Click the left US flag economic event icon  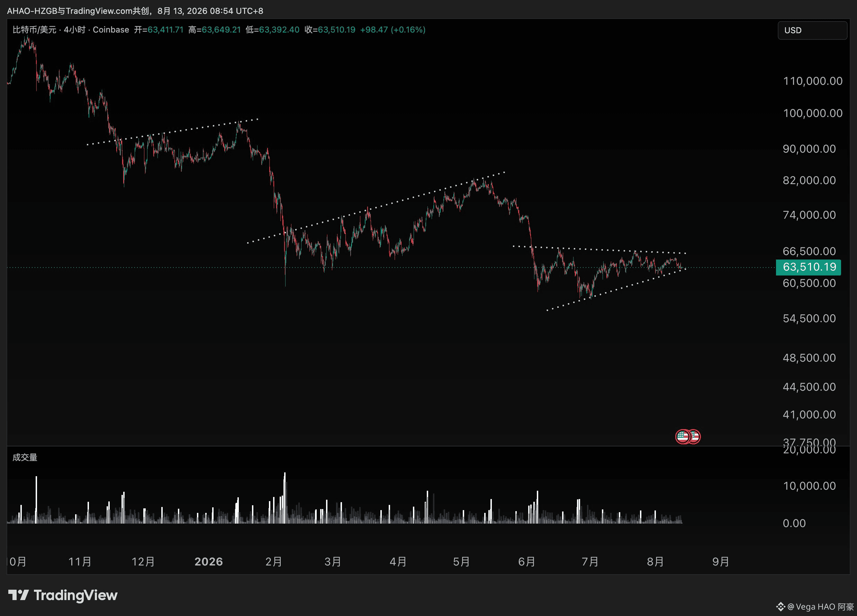coord(683,436)
